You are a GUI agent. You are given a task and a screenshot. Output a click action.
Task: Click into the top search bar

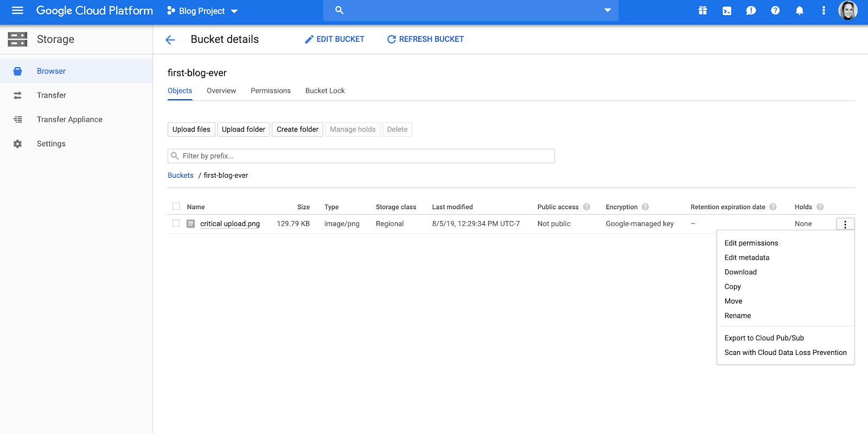click(471, 10)
